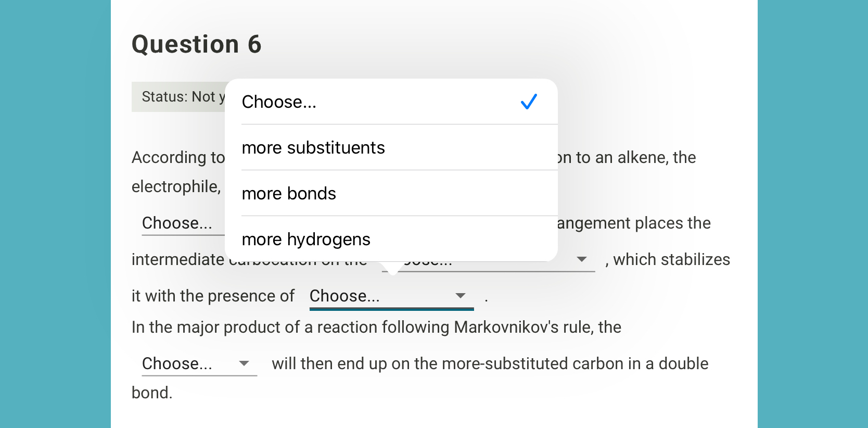Select "more substituents" from the open dropdown
This screenshot has width=868, height=428.
point(313,147)
